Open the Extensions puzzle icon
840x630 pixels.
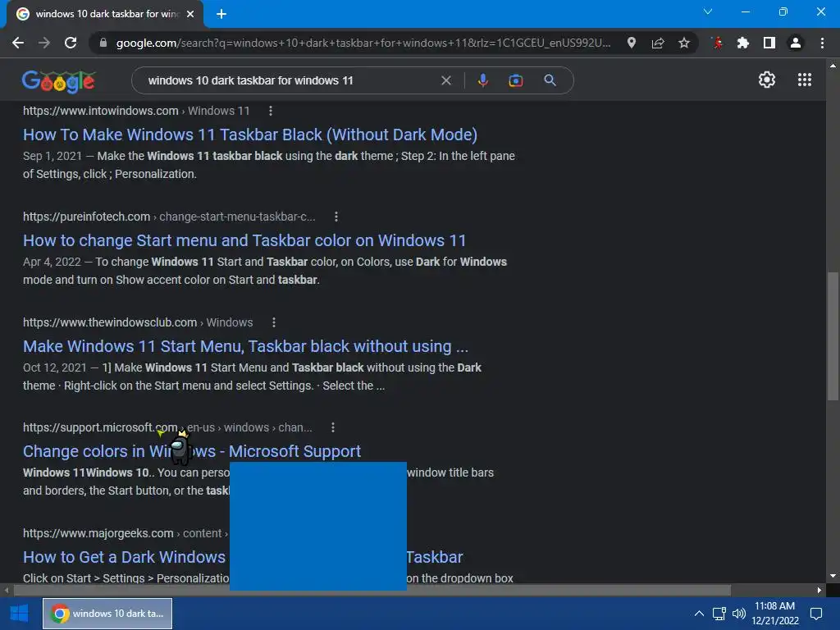pyautogui.click(x=743, y=43)
